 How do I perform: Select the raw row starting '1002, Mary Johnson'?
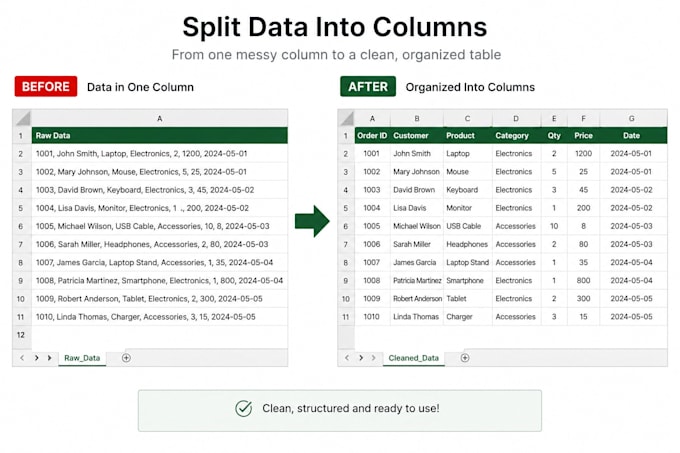pos(160,172)
